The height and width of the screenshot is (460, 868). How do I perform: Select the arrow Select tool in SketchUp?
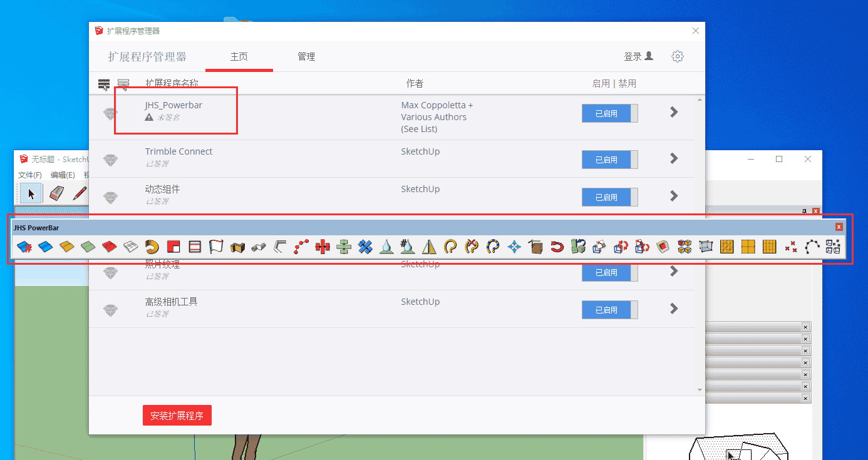point(31,193)
